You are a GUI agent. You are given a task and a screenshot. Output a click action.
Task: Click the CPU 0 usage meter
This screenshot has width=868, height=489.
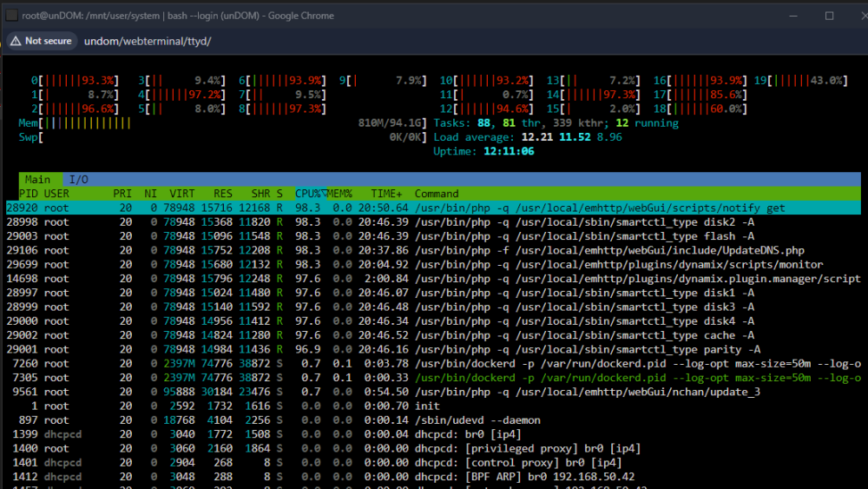[x=75, y=81]
